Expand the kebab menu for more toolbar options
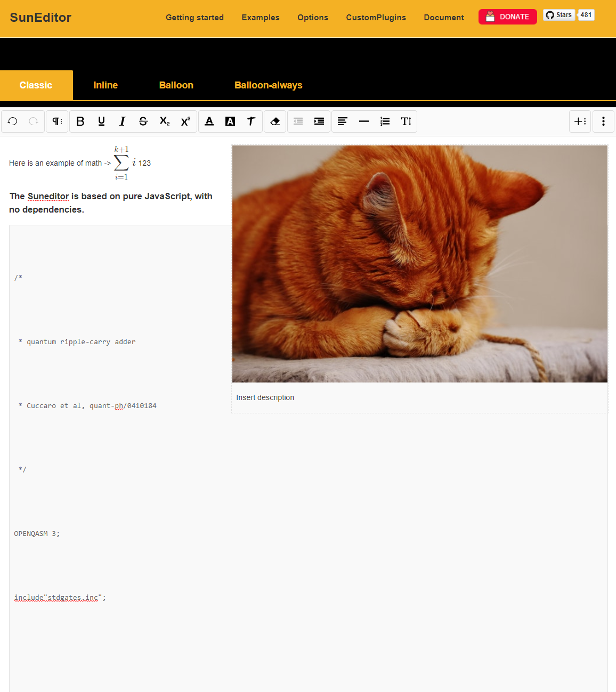The height and width of the screenshot is (692, 616). 603,121
